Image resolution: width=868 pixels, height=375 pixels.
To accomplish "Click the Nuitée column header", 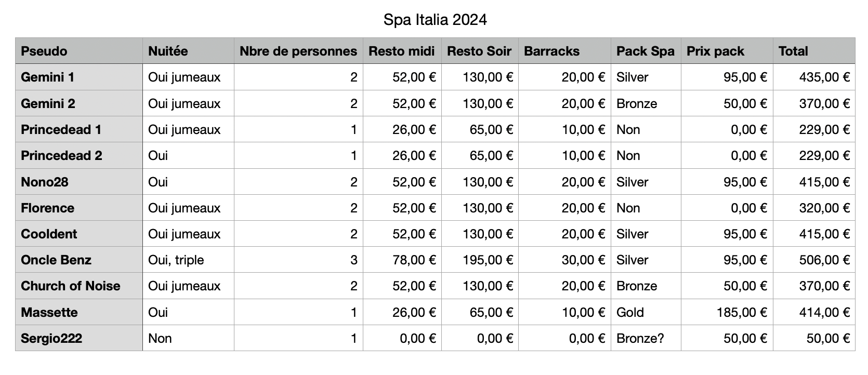I will [x=168, y=51].
